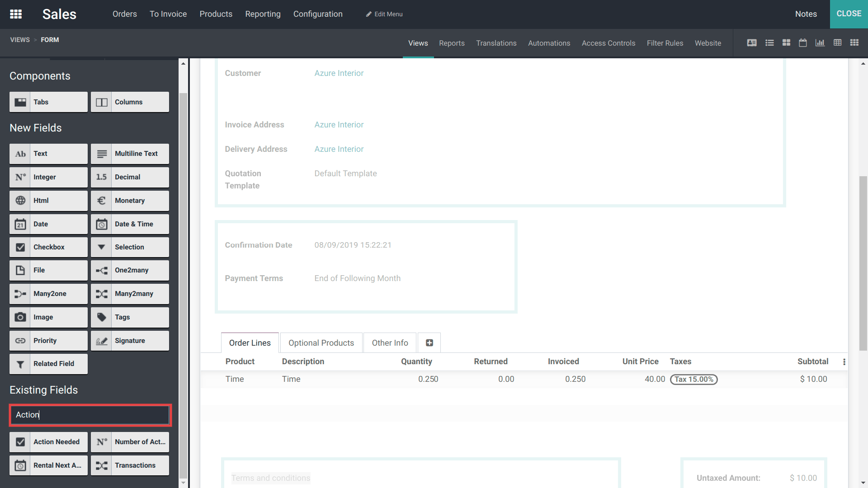Select the Kanban view icon
The width and height of the screenshot is (868, 488).
pos(787,42)
